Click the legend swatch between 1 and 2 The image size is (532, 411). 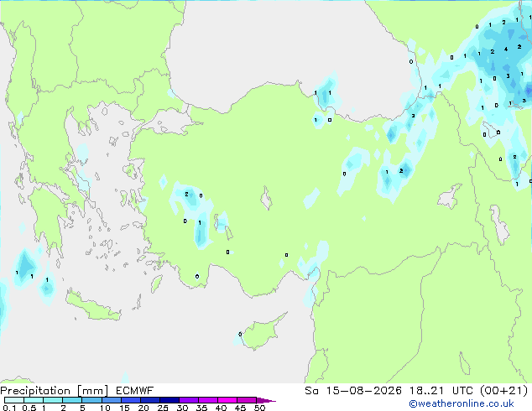53,400
